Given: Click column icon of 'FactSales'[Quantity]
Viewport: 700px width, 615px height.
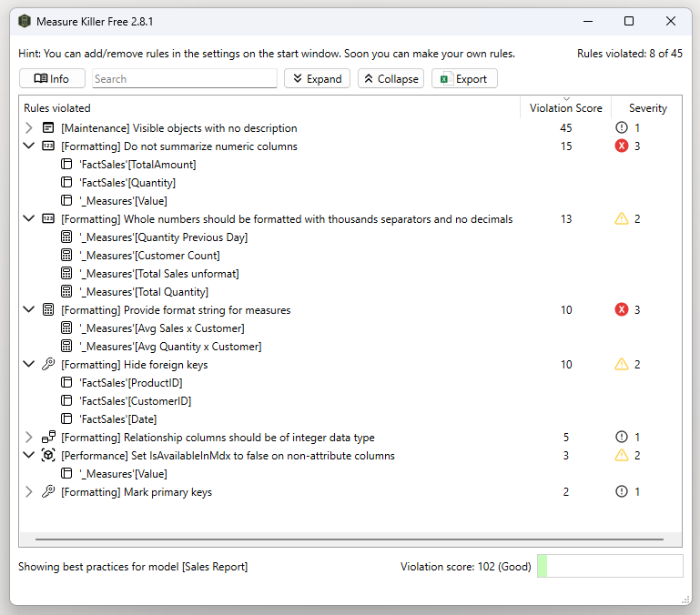Looking at the screenshot, I should click(x=66, y=183).
